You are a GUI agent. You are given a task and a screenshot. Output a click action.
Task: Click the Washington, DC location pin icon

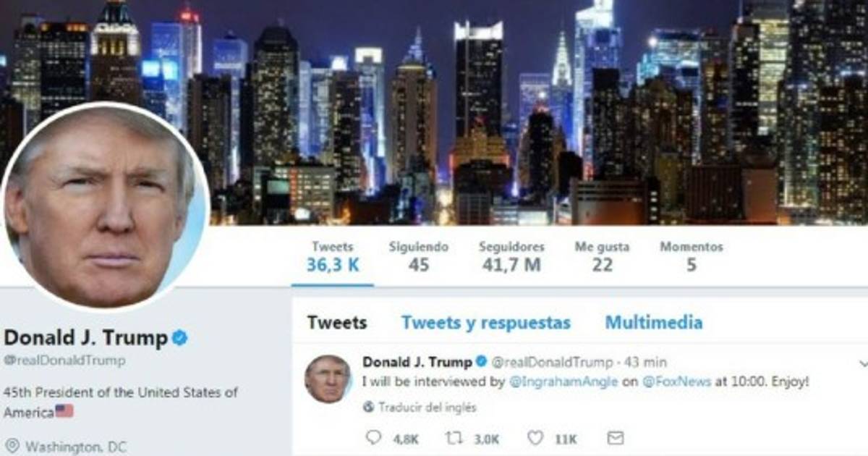click(12, 446)
